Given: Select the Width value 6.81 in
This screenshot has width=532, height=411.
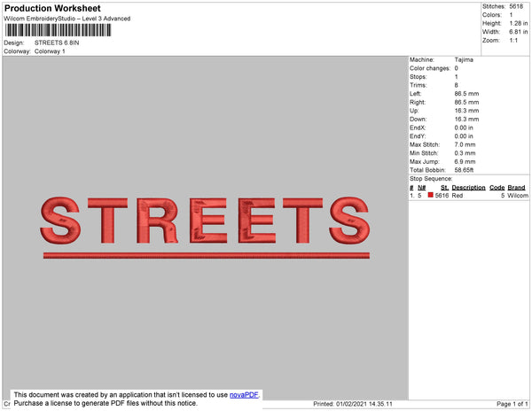Looking at the screenshot, I should (519, 32).
